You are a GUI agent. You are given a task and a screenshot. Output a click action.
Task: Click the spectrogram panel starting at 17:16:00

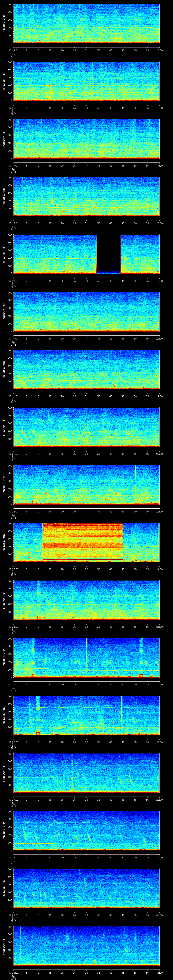tap(87, 139)
